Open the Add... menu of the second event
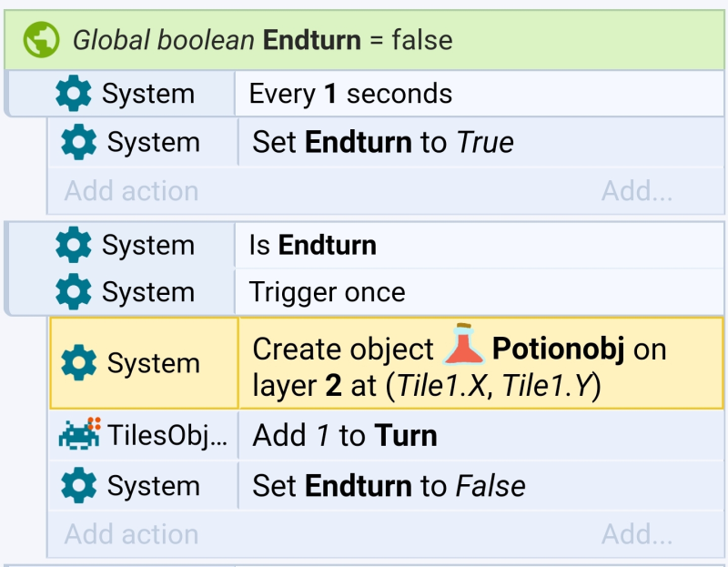 pos(637,533)
